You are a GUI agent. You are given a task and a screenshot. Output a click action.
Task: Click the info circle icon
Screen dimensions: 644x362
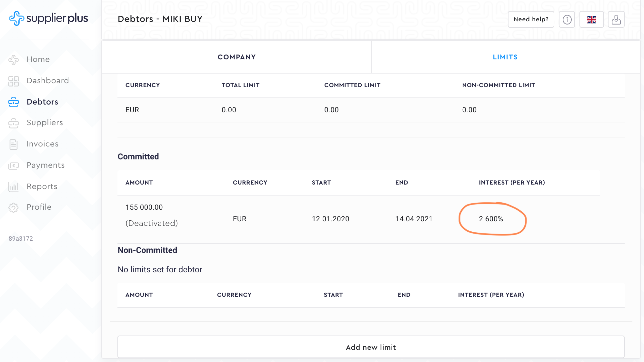pyautogui.click(x=567, y=19)
